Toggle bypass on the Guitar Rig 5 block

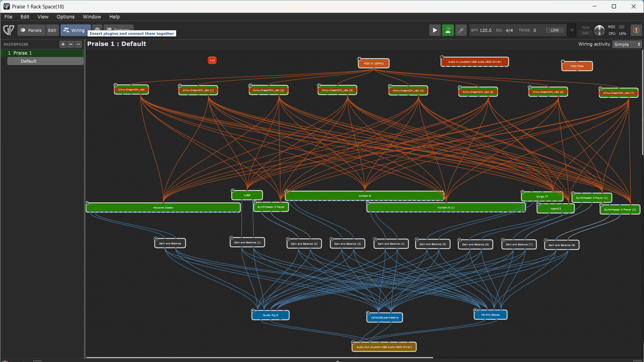coord(253,311)
